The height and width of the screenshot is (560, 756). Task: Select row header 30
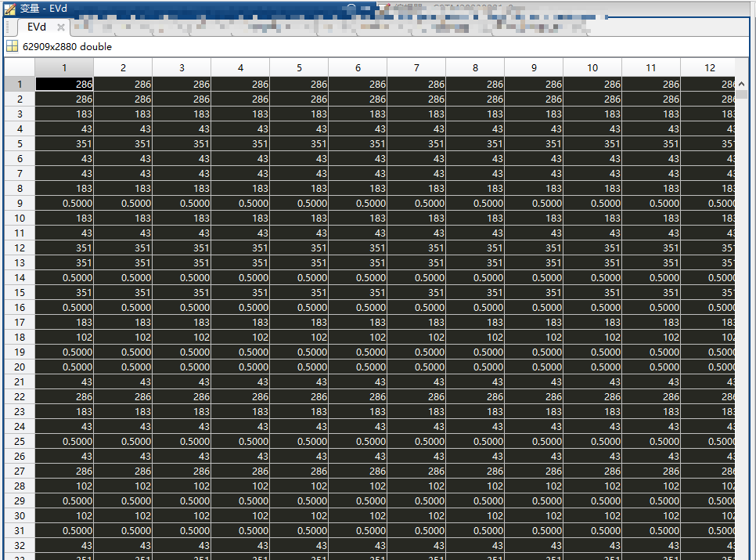point(20,515)
